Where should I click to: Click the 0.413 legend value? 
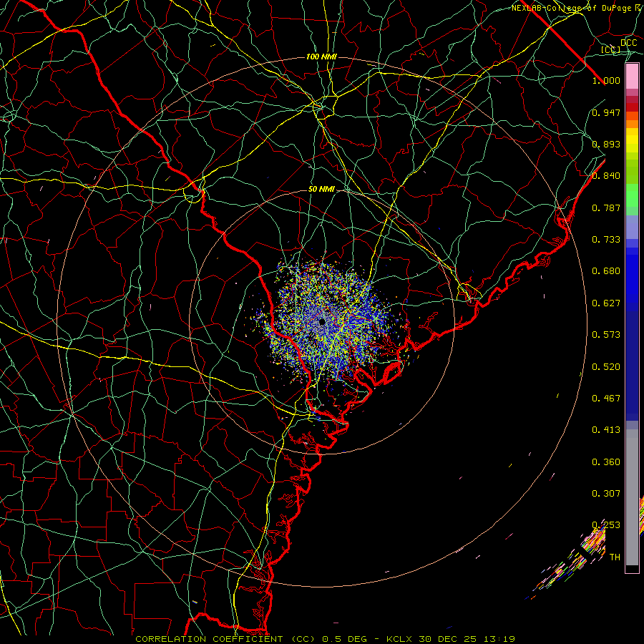tap(606, 430)
